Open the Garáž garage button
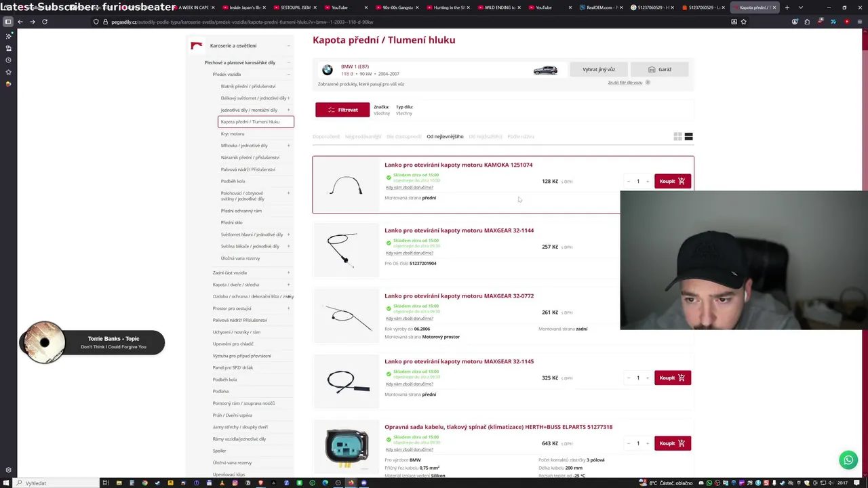Viewport: 868px width, 488px height. (659, 69)
